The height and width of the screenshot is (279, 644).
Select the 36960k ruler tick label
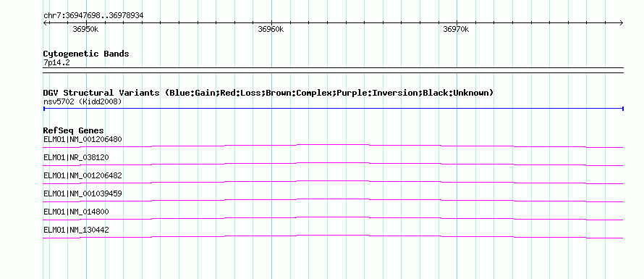coord(271,29)
